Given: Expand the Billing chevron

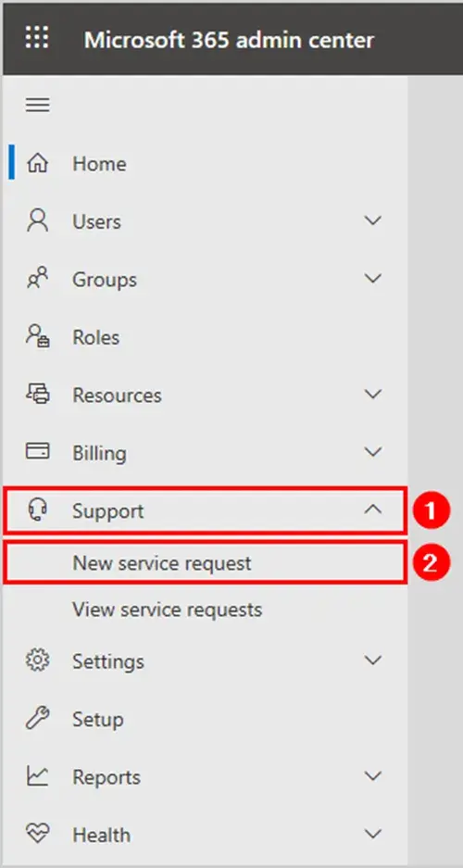Looking at the screenshot, I should point(373,452).
